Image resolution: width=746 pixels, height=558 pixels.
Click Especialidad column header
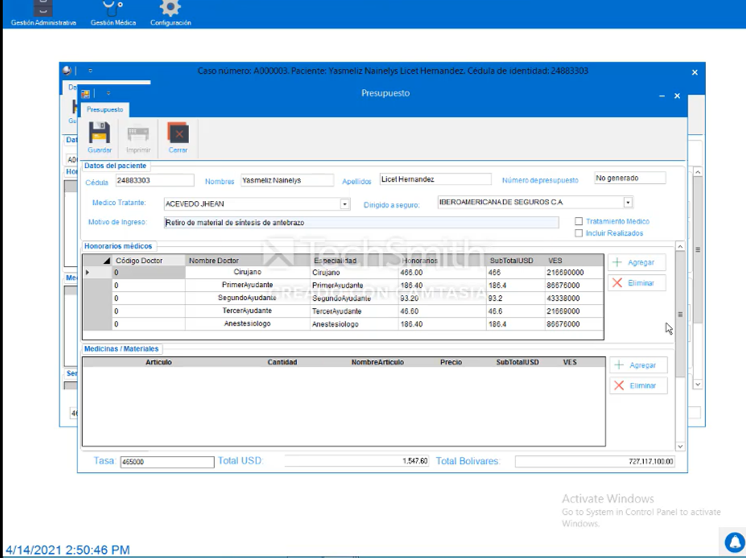click(354, 260)
